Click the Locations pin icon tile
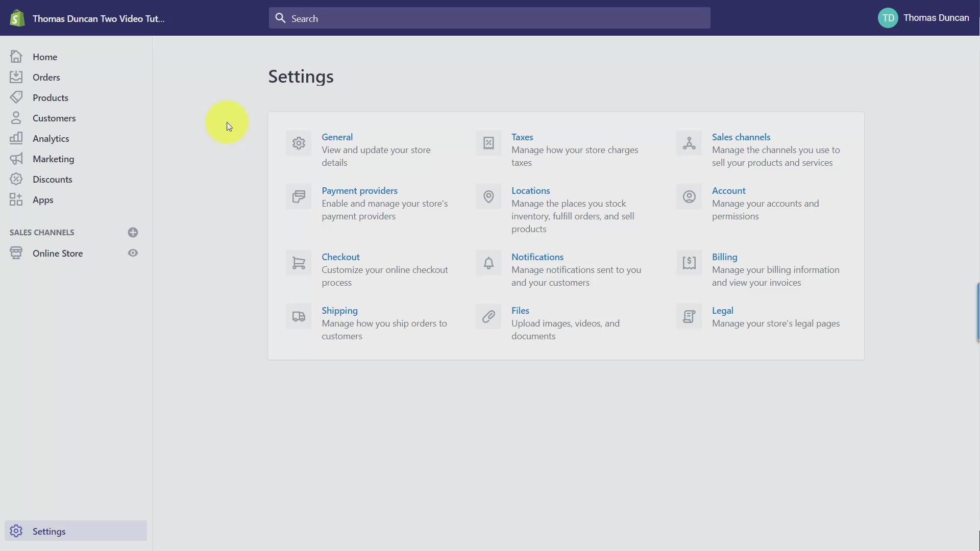 coord(488,197)
